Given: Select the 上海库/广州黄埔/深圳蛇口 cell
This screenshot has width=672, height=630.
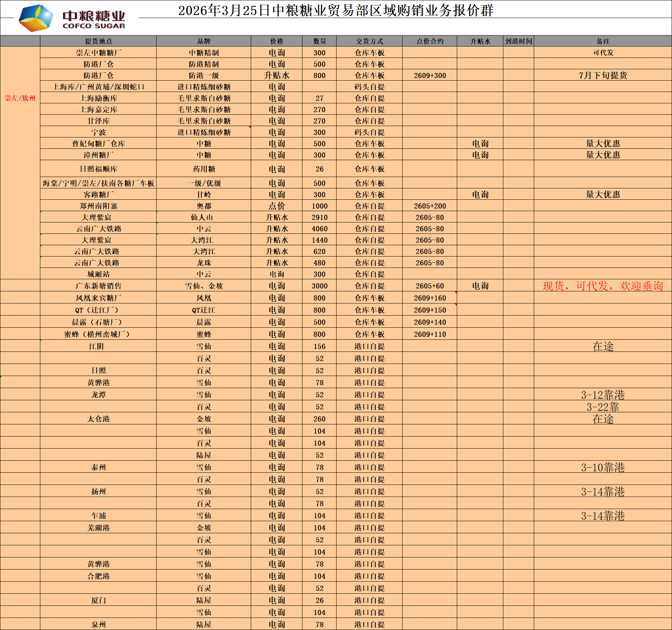Looking at the screenshot, I should pos(98,86).
